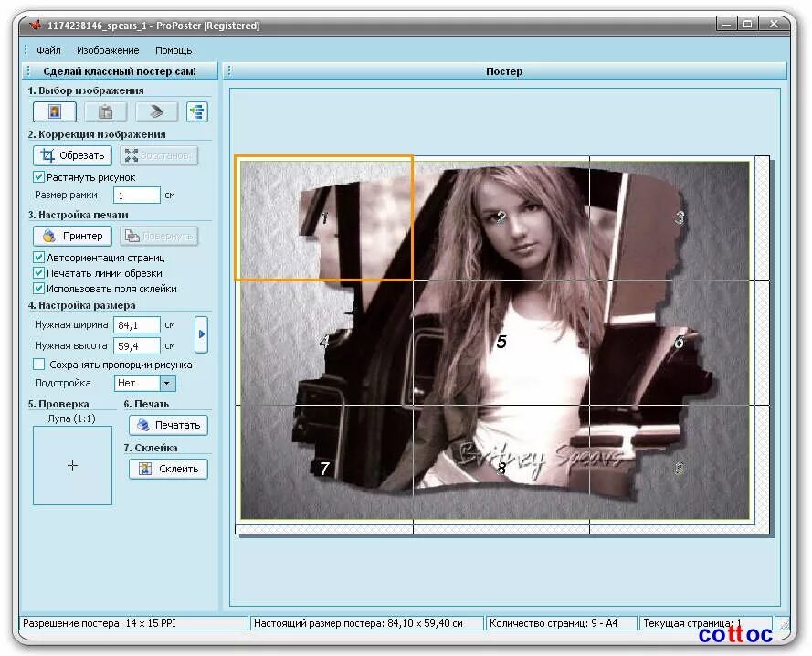The image size is (812, 656).
Task: Click the Склеить button
Action: 168,469
